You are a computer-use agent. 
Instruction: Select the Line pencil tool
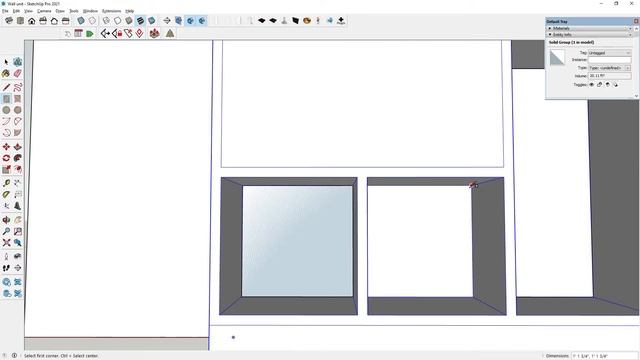pyautogui.click(x=6, y=87)
